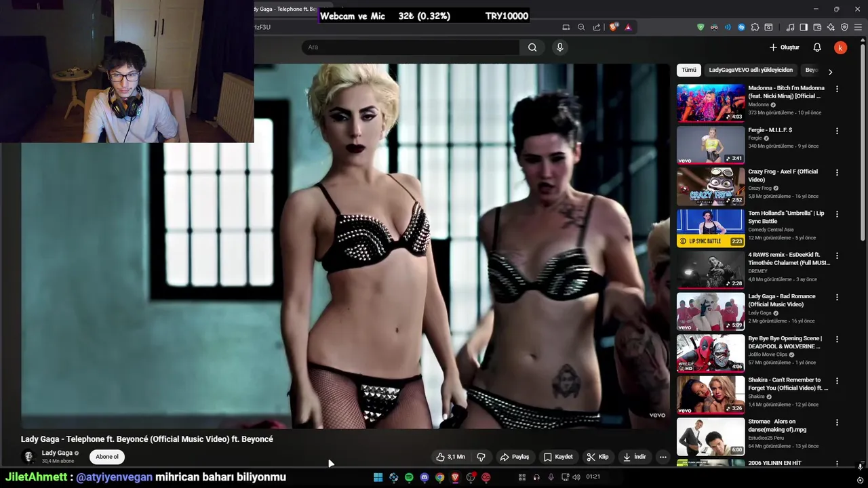The image size is (868, 488).
Task: Open Tom Holland's Umbrella Lip Sync Battle thumbnail
Action: point(711,228)
